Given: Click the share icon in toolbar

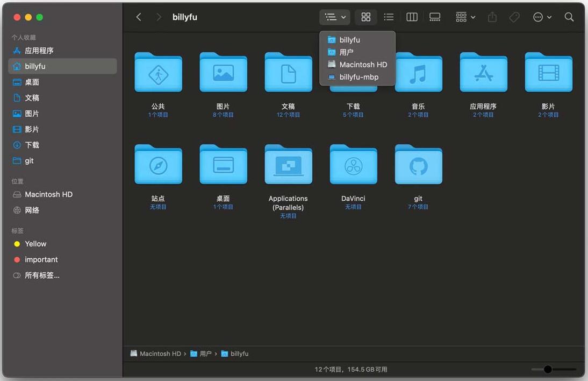Looking at the screenshot, I should coord(492,17).
